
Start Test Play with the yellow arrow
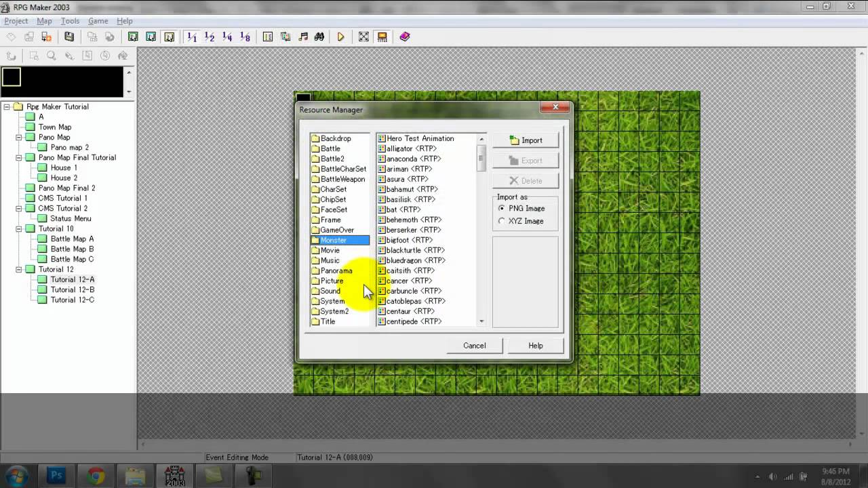click(x=341, y=37)
